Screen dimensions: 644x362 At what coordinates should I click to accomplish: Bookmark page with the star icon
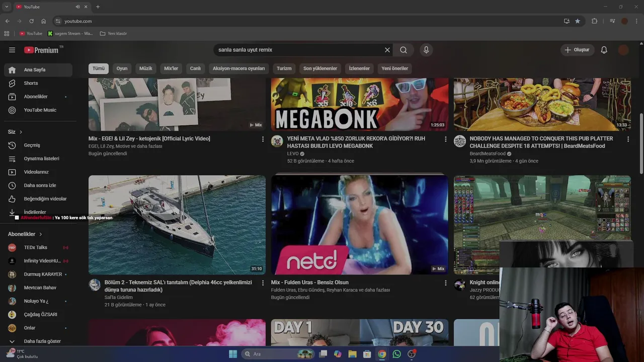(578, 21)
